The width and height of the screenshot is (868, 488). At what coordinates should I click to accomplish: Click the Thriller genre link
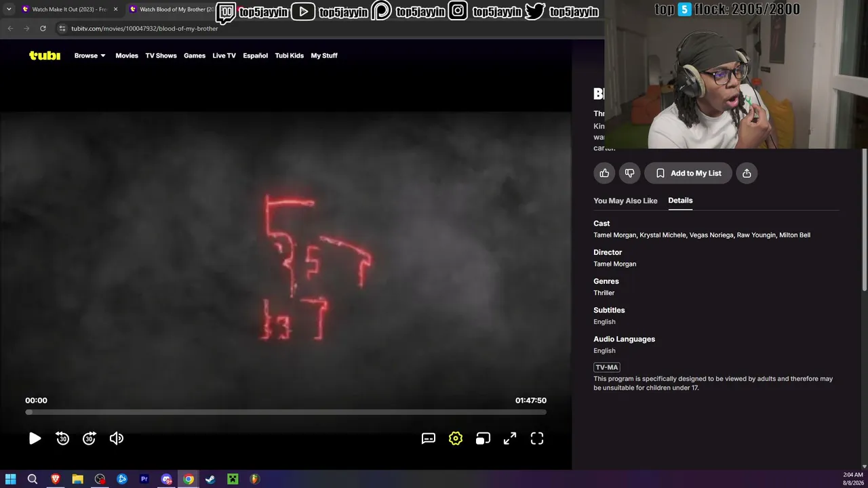tap(604, 293)
